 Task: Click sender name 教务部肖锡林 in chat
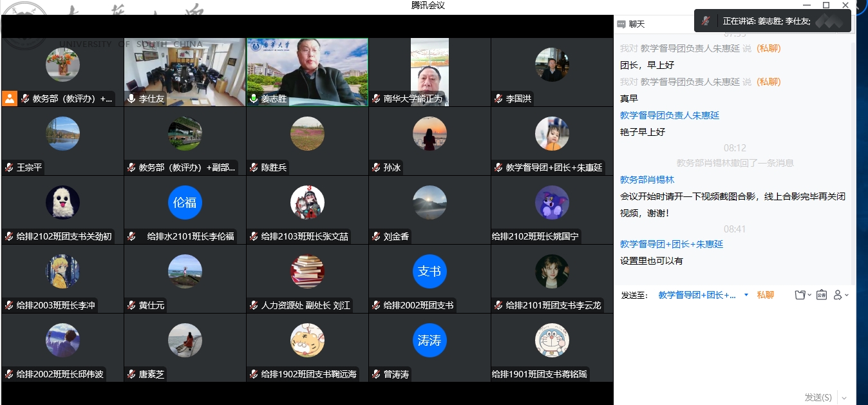(647, 180)
